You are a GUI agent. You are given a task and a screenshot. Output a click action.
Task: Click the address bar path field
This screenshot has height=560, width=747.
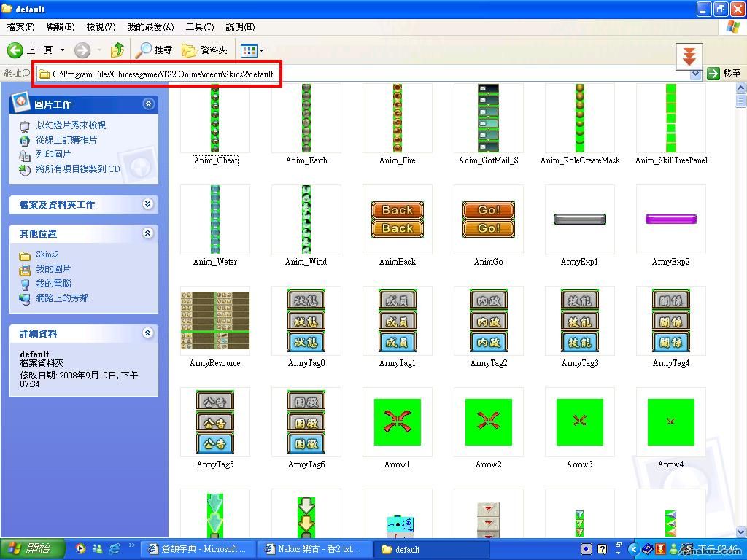(363, 74)
